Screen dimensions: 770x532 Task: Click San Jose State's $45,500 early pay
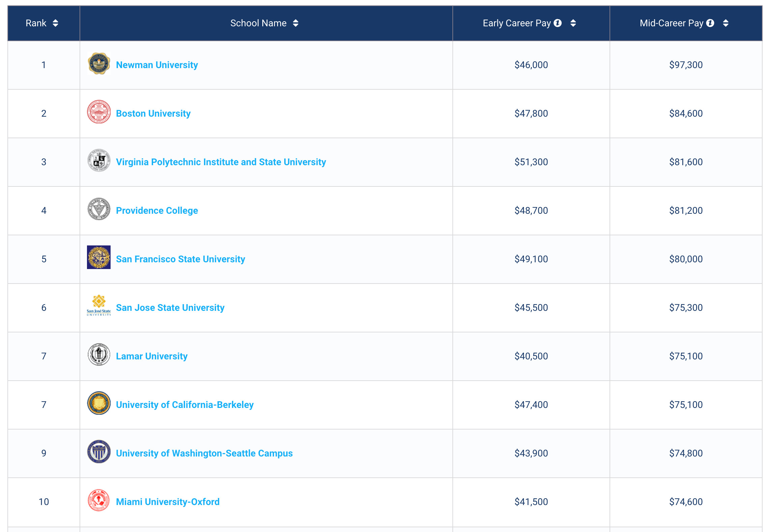(x=531, y=308)
